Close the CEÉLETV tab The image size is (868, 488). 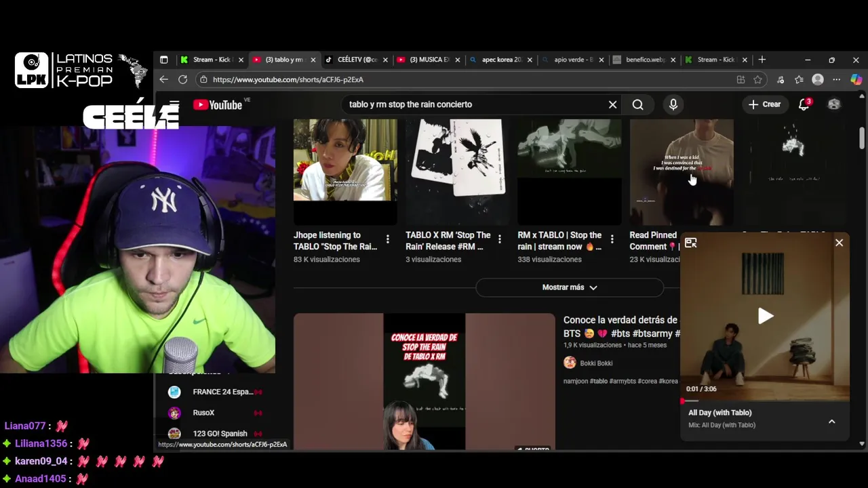coord(385,60)
